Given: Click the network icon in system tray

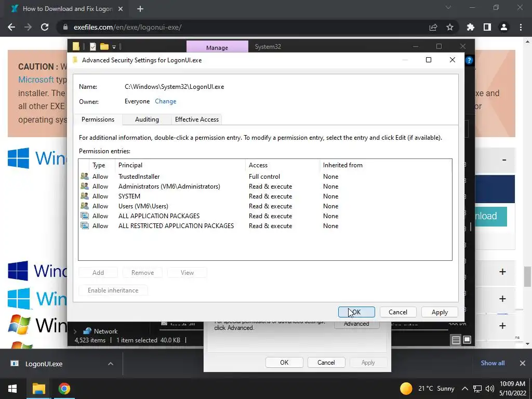Looking at the screenshot, I should click(x=477, y=389).
